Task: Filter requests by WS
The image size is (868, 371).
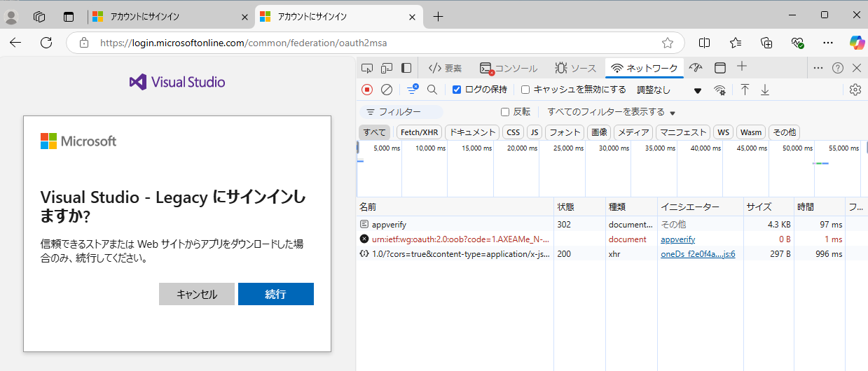Action: [x=723, y=132]
